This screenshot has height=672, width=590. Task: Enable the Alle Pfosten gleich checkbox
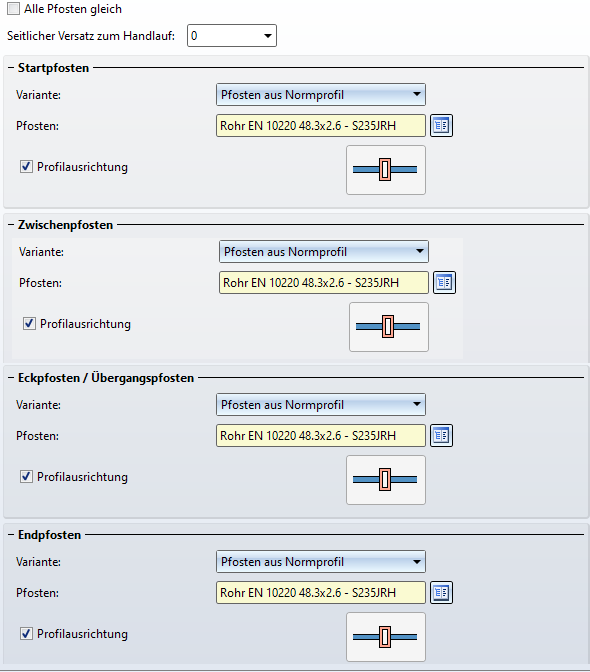pyautogui.click(x=13, y=9)
